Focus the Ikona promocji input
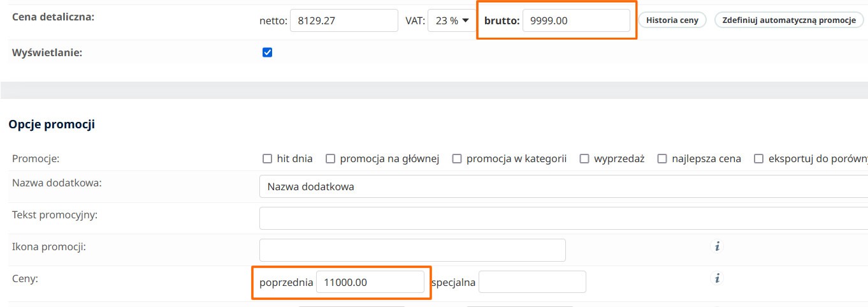 point(412,250)
